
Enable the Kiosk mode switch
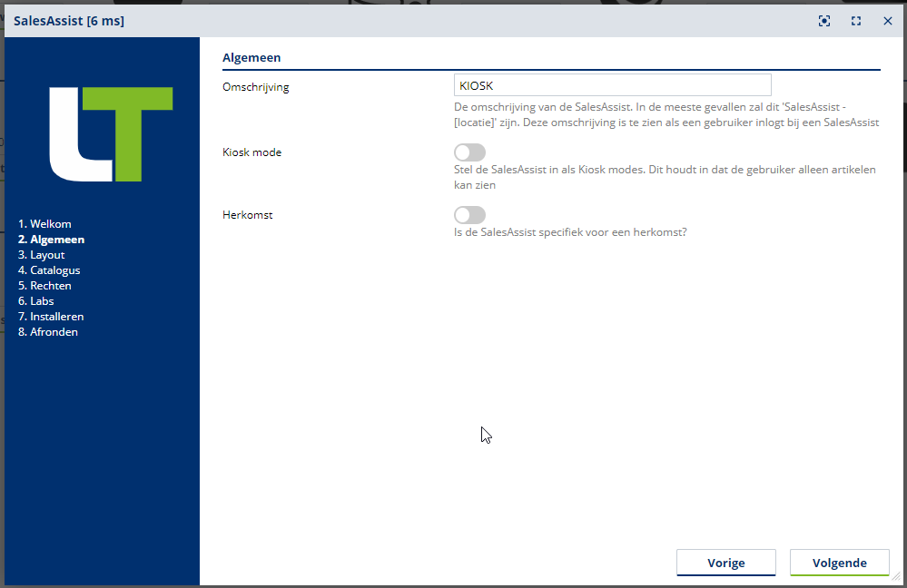(469, 152)
